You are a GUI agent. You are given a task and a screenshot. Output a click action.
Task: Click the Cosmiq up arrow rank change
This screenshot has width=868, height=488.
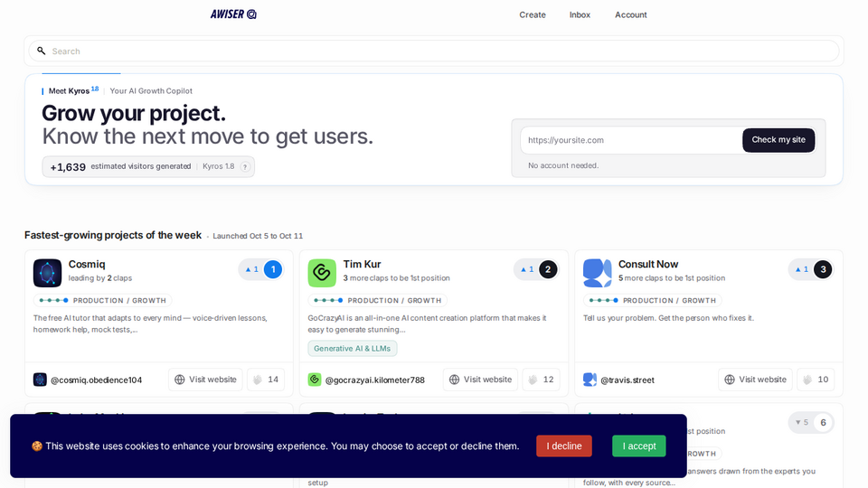click(252, 269)
